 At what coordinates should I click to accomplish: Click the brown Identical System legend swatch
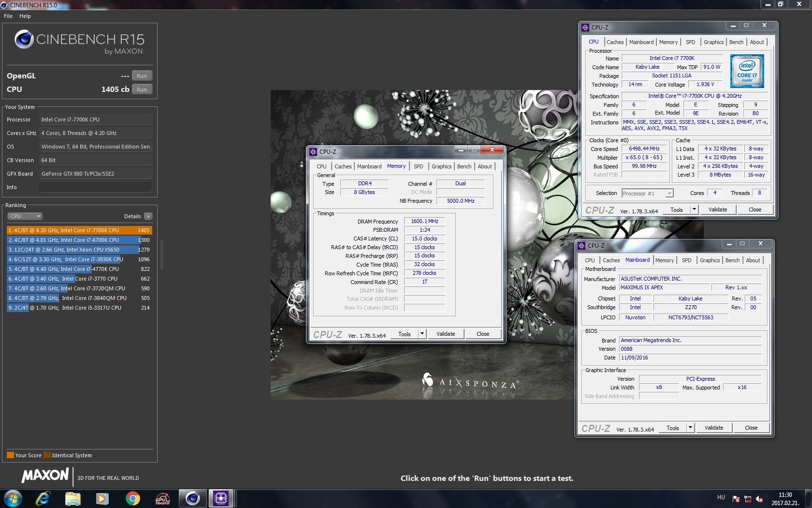click(47, 455)
